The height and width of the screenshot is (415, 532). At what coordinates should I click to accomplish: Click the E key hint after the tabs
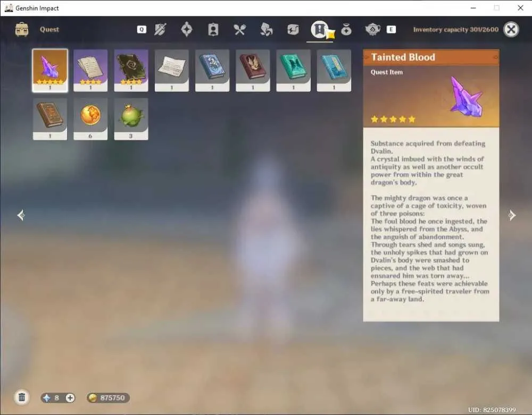coord(391,29)
